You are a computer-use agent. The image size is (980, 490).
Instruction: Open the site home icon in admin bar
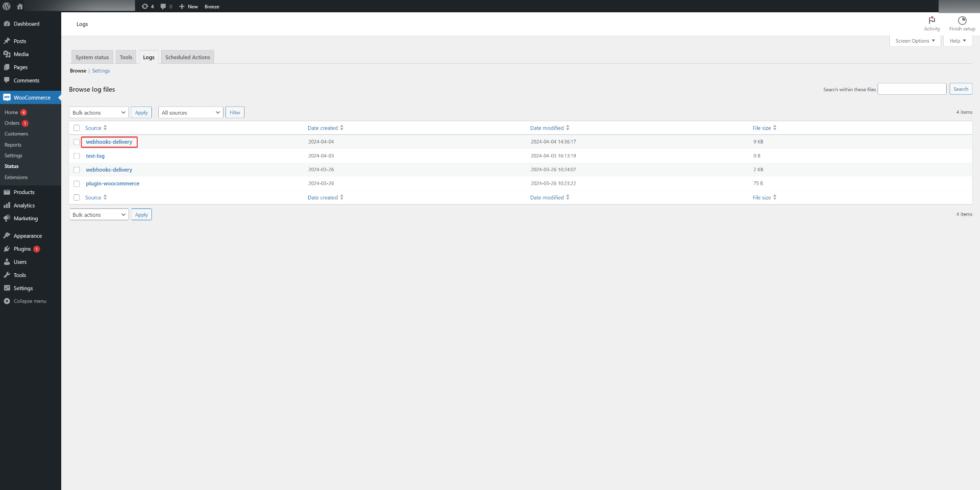click(x=20, y=6)
